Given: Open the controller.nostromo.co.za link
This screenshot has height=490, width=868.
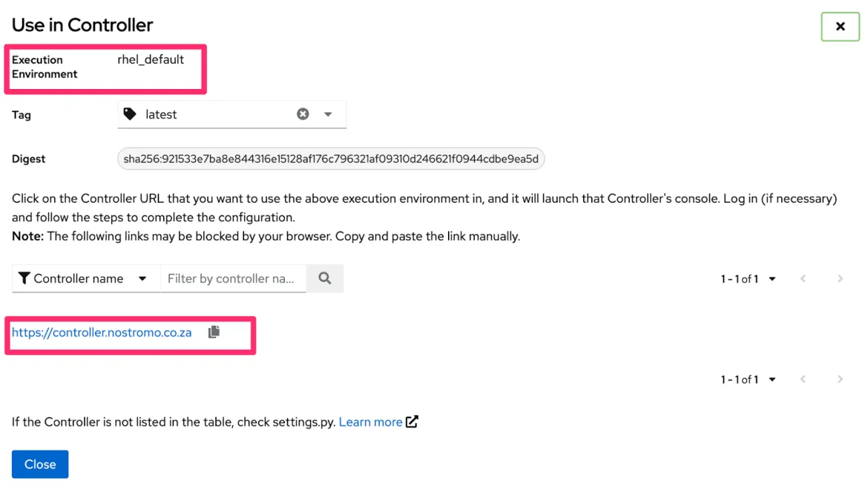Looking at the screenshot, I should pyautogui.click(x=102, y=333).
